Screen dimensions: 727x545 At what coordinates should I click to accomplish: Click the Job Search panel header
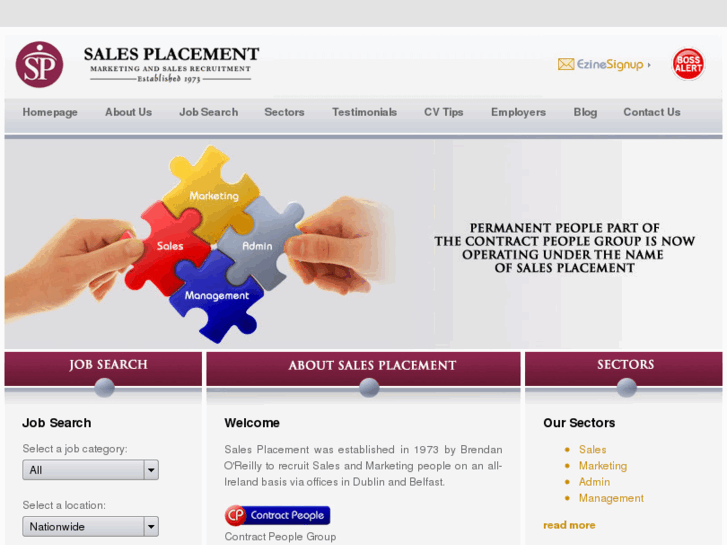103,369
